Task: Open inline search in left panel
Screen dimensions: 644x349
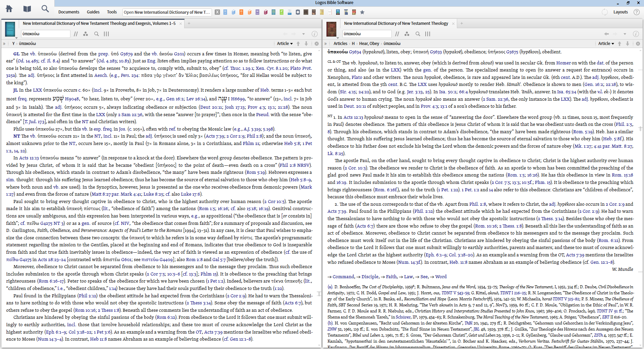Action: (97, 34)
